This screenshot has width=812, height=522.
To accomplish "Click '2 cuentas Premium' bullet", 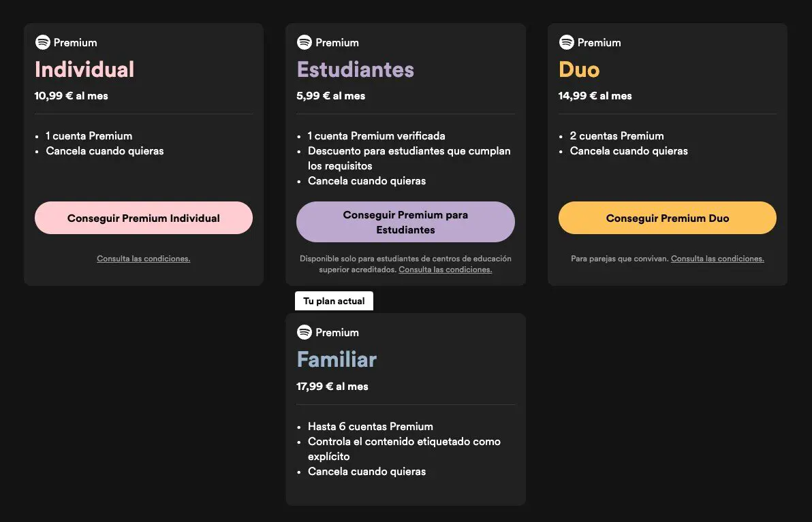I will 616,136.
